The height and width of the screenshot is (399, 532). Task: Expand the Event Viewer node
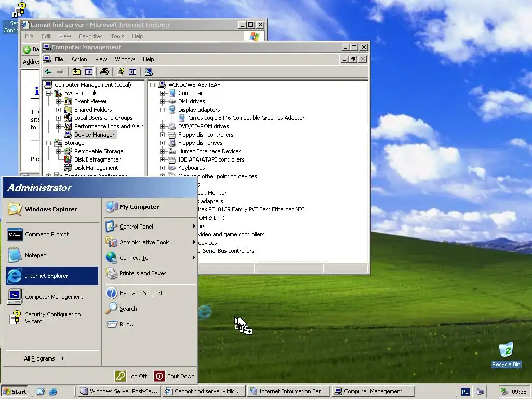(58, 101)
